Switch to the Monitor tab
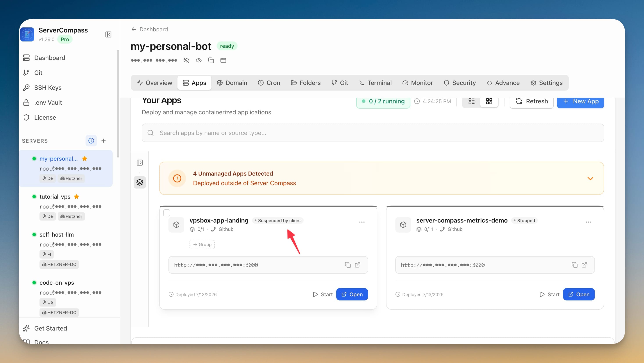This screenshot has width=644, height=363. pyautogui.click(x=417, y=83)
